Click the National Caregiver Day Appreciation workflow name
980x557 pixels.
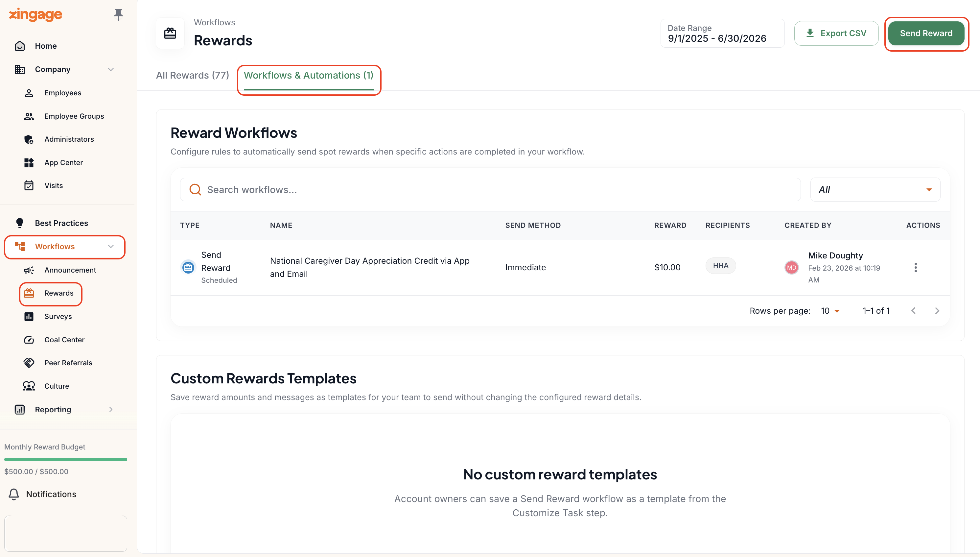point(369,267)
